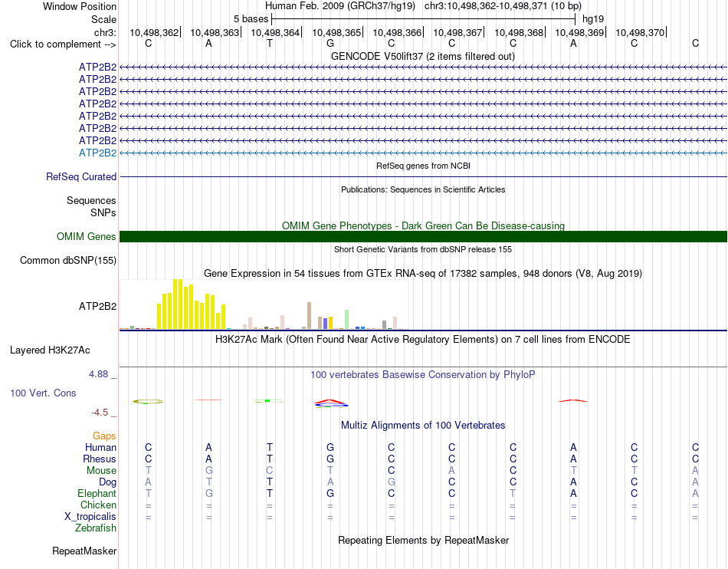Click the G base in the Human alignment row
Screen dimensions: 728x569
(x=330, y=447)
